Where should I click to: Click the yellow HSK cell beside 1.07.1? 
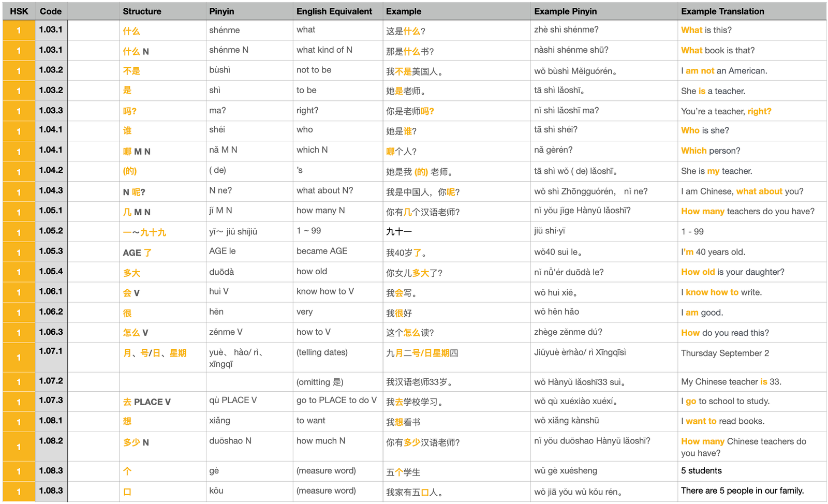19,357
